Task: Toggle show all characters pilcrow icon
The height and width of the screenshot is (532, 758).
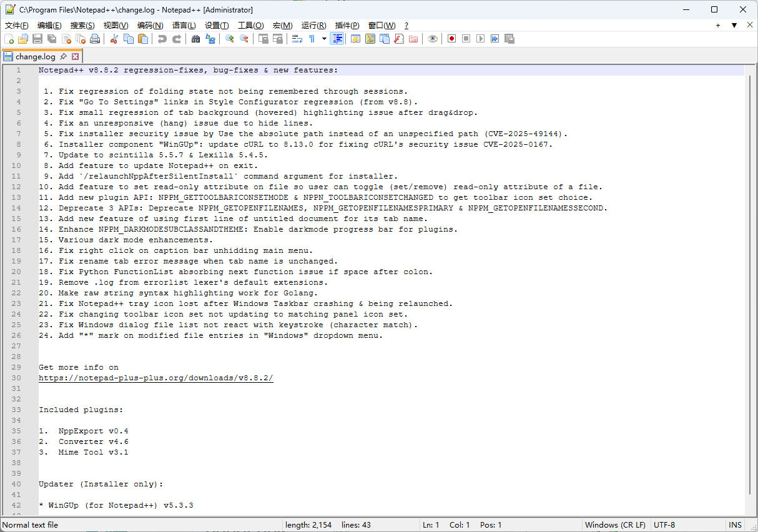Action: tap(312, 39)
